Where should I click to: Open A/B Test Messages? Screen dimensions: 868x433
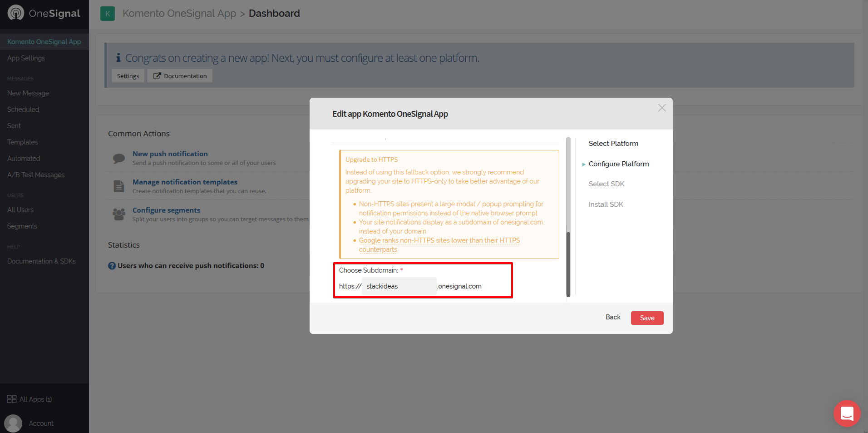[36, 175]
